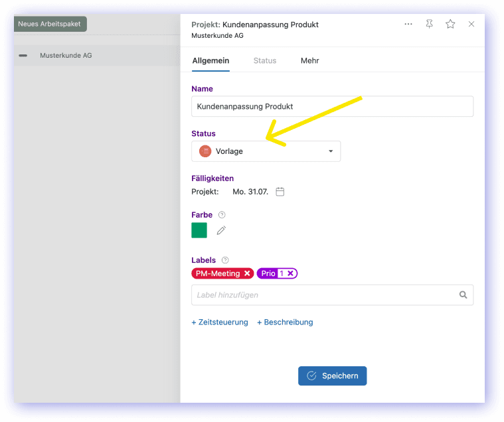
Task: Pin the project panel with pin icon
Action: click(x=429, y=24)
